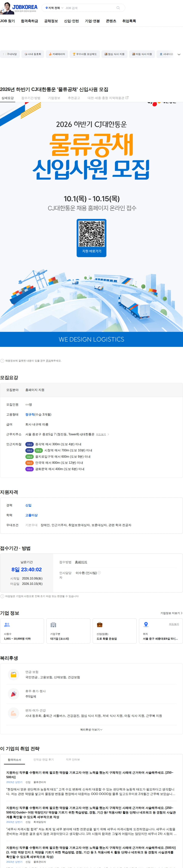Click the 고졸이상 education link
The width and height of the screenshot is (183, 868).
point(31,515)
